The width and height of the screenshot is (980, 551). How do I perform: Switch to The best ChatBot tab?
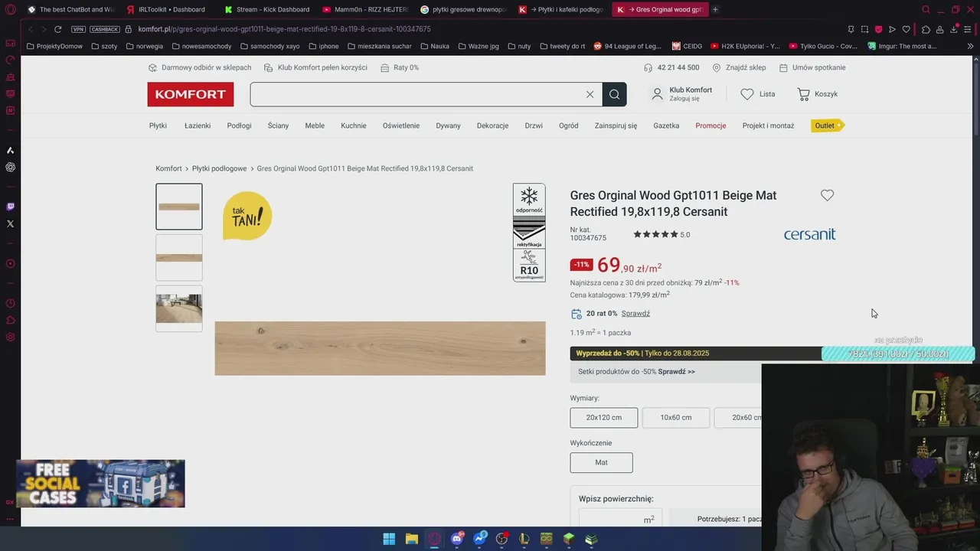point(70,9)
